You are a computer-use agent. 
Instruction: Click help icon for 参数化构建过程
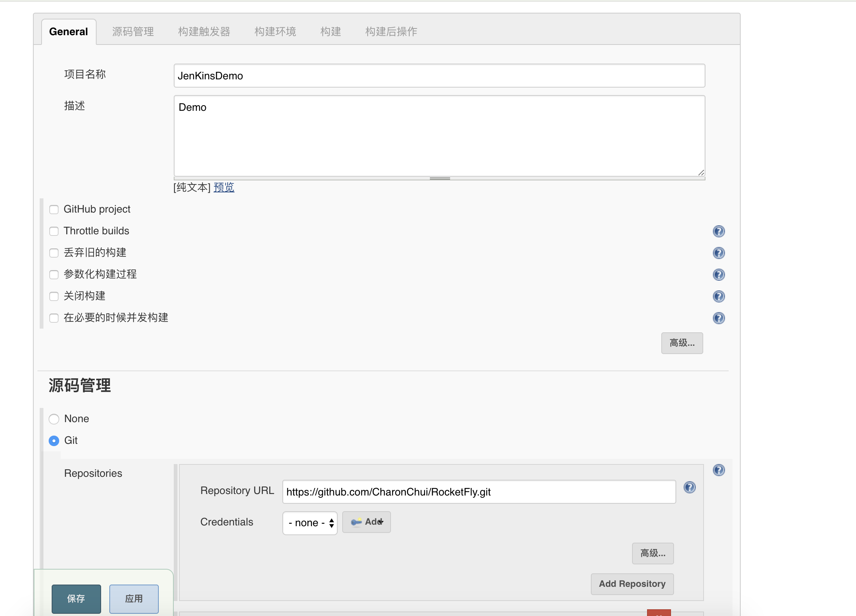[718, 274]
